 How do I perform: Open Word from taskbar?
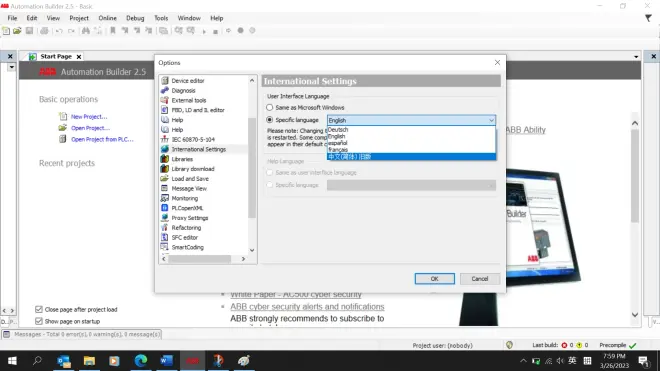point(166,361)
